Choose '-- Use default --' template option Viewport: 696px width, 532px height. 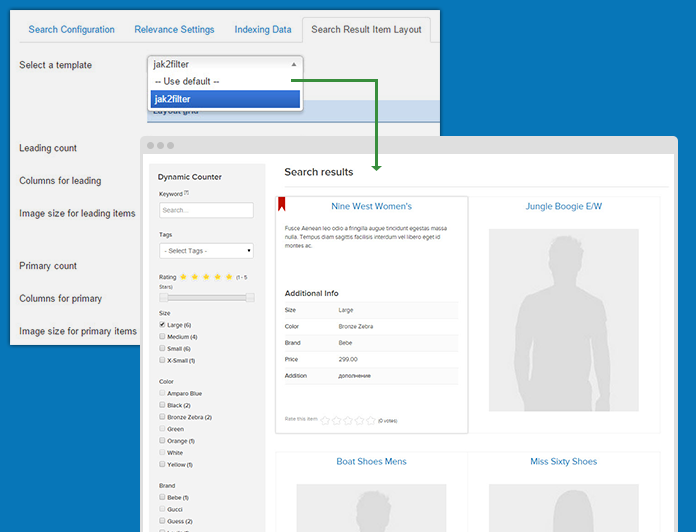coord(225,82)
